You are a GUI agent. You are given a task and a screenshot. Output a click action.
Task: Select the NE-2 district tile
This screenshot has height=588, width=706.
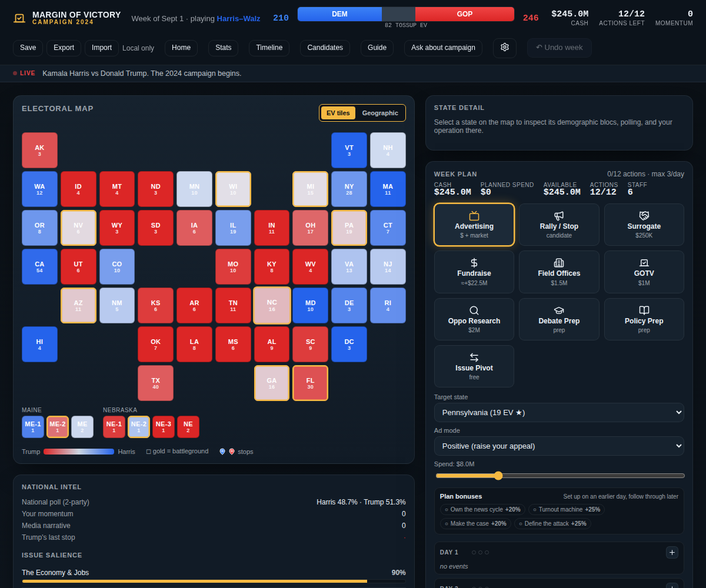coord(139,427)
